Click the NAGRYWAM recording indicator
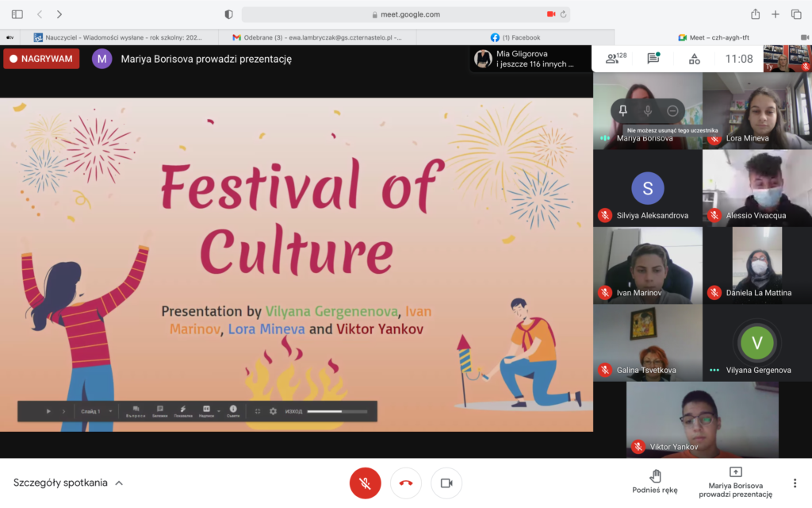The image size is (812, 508). [x=41, y=59]
